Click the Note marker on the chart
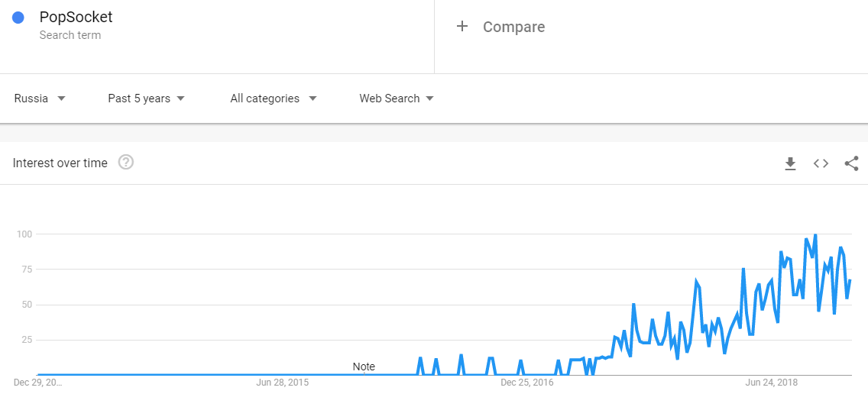868x394 pixels. tap(364, 367)
